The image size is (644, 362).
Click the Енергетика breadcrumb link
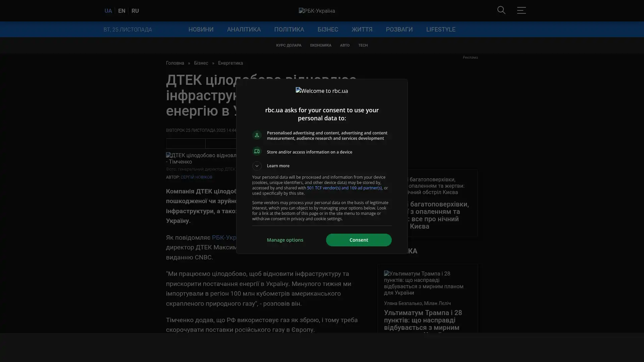[x=230, y=63]
